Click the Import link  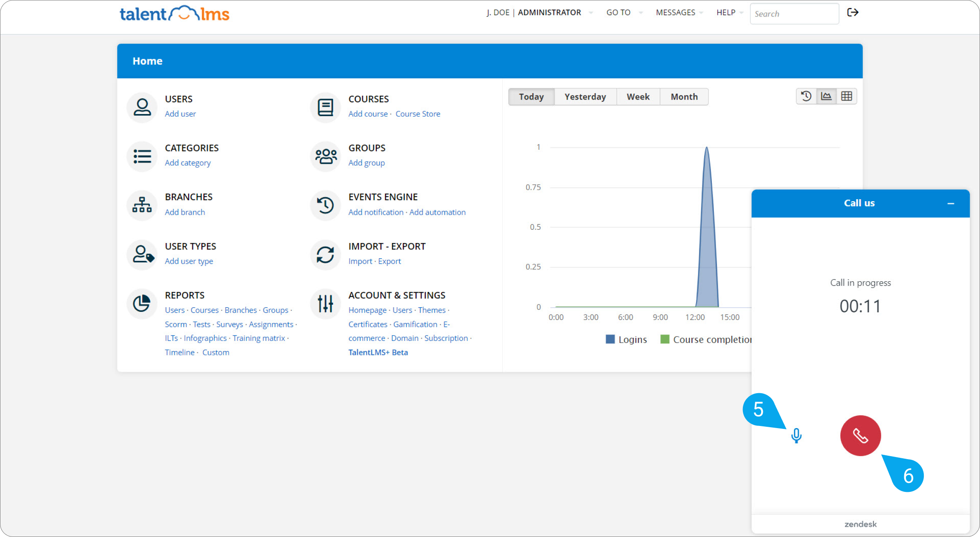point(360,261)
